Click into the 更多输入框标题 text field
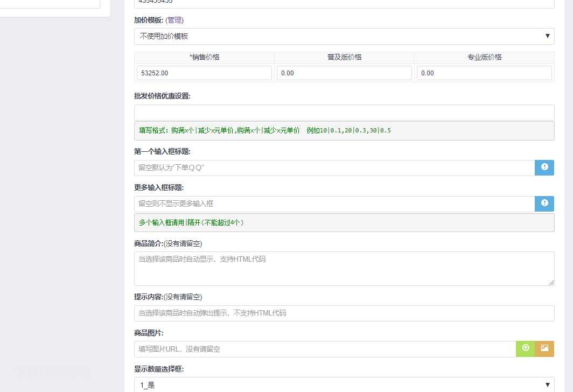 334,204
